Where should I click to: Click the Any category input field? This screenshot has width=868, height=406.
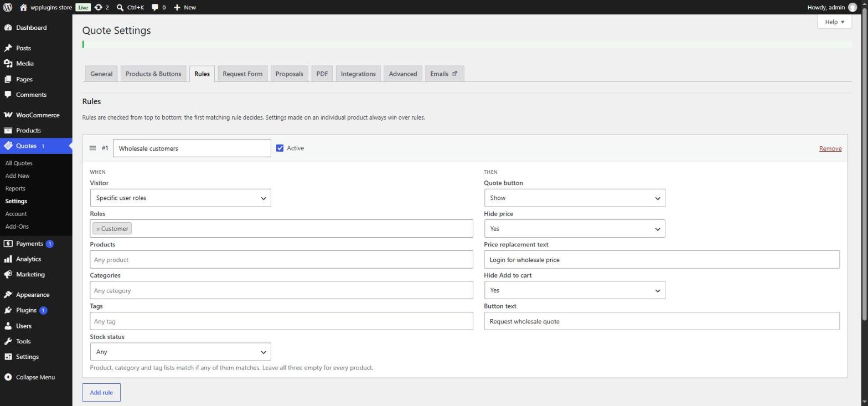tap(282, 290)
